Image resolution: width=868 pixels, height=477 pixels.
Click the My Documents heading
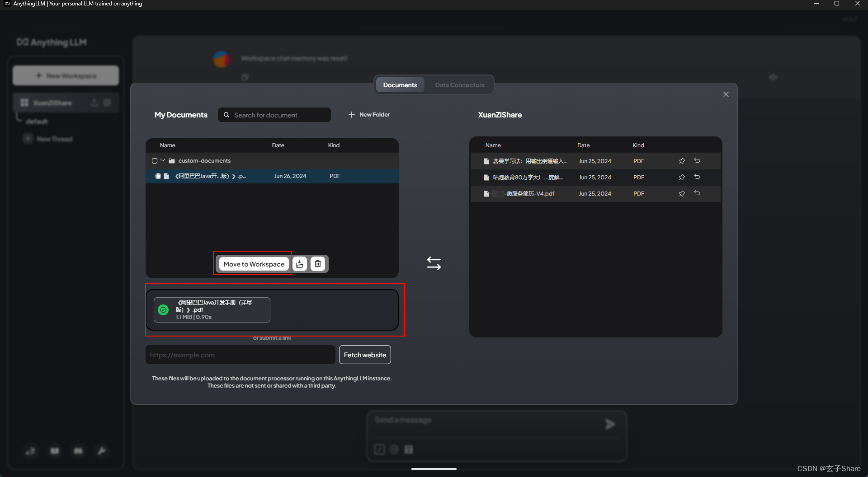coord(181,115)
